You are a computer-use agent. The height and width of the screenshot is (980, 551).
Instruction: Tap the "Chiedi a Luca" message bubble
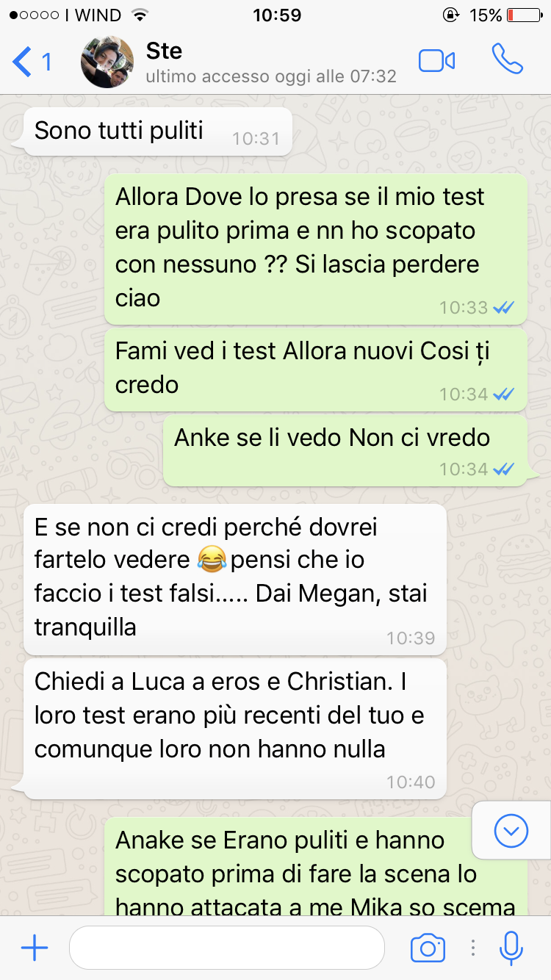click(235, 728)
